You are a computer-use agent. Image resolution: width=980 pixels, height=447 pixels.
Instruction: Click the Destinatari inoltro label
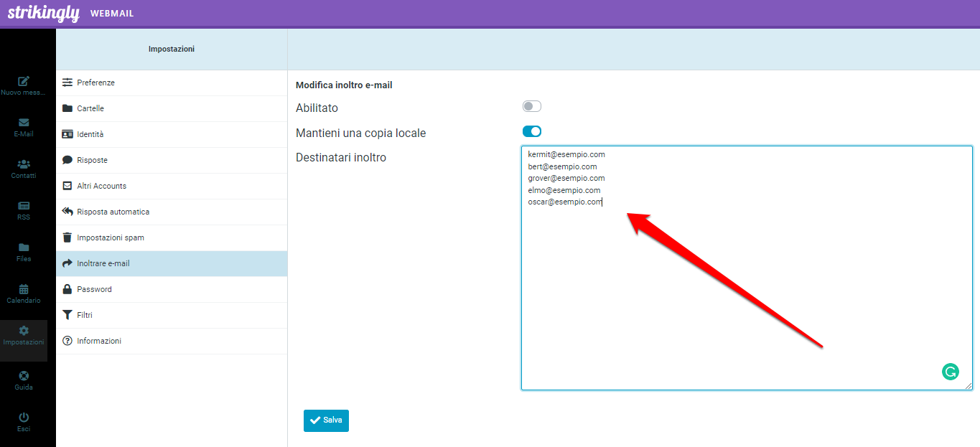pos(341,157)
